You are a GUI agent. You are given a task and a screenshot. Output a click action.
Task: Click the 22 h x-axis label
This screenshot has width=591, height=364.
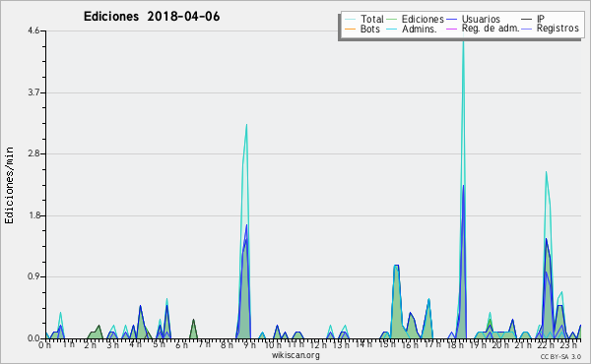click(x=546, y=344)
